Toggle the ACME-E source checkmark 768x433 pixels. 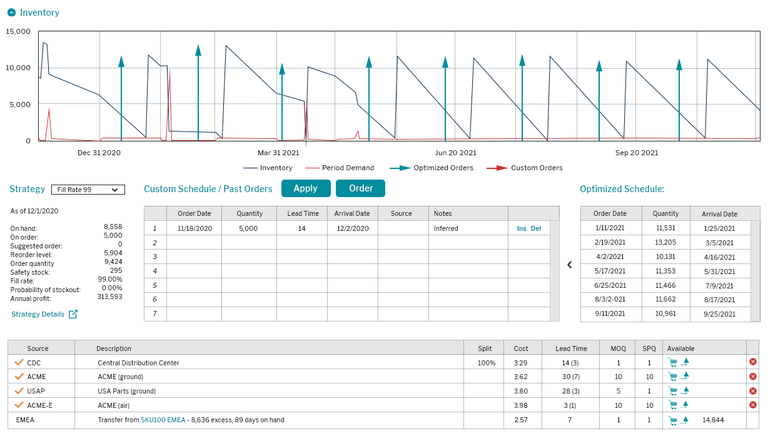18,405
